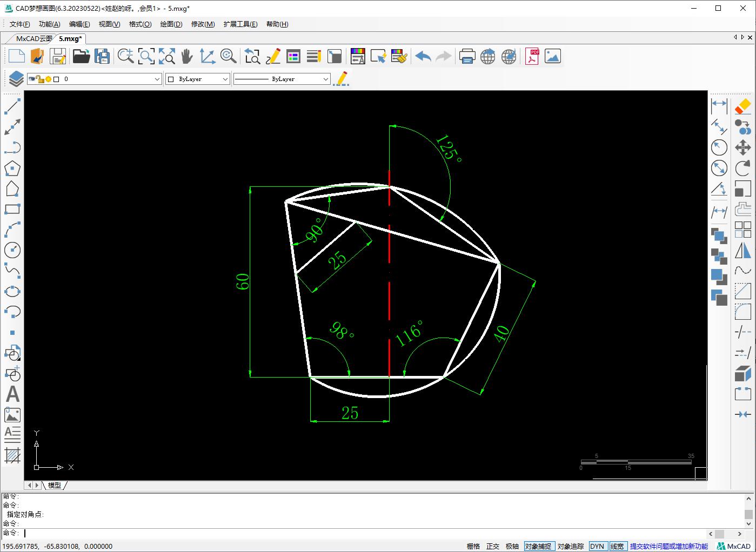Click the Print icon in the toolbar

point(467,56)
